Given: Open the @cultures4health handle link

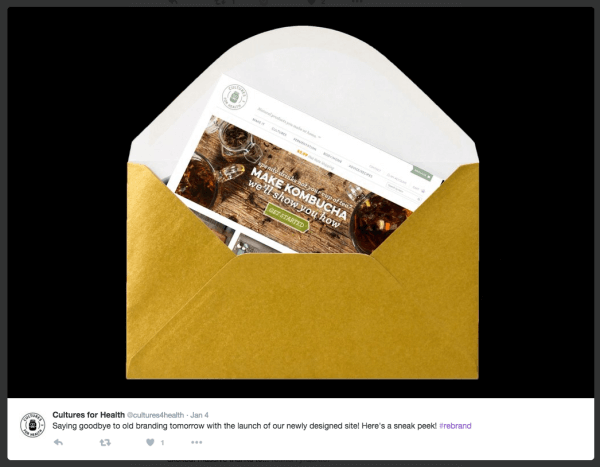Looking at the screenshot, I should (x=155, y=415).
